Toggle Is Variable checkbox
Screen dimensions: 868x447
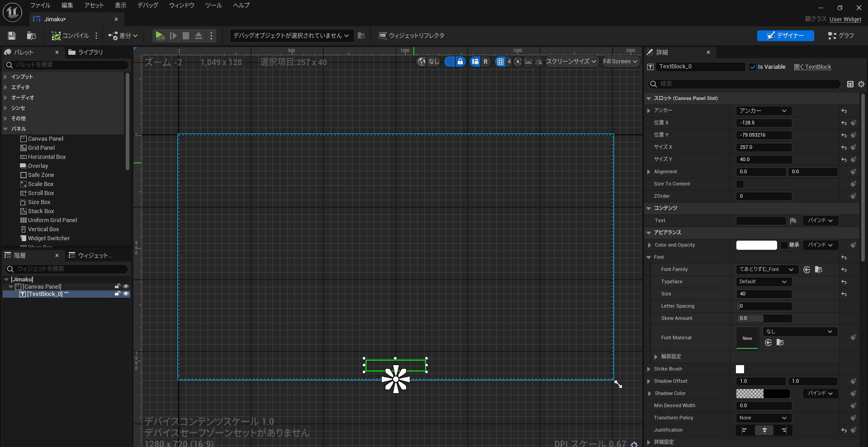coord(753,67)
